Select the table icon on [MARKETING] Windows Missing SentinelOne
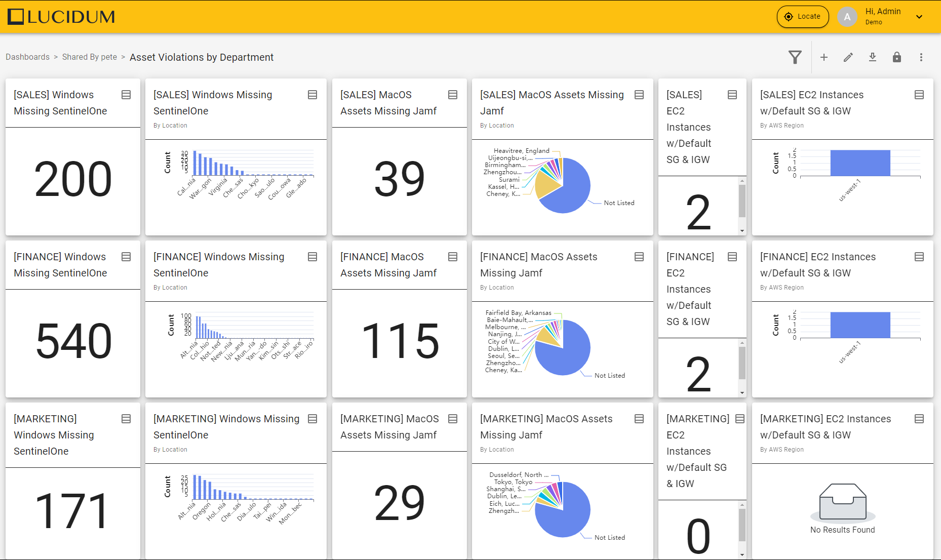Screen dimensions: 941x560 [x=312, y=419]
